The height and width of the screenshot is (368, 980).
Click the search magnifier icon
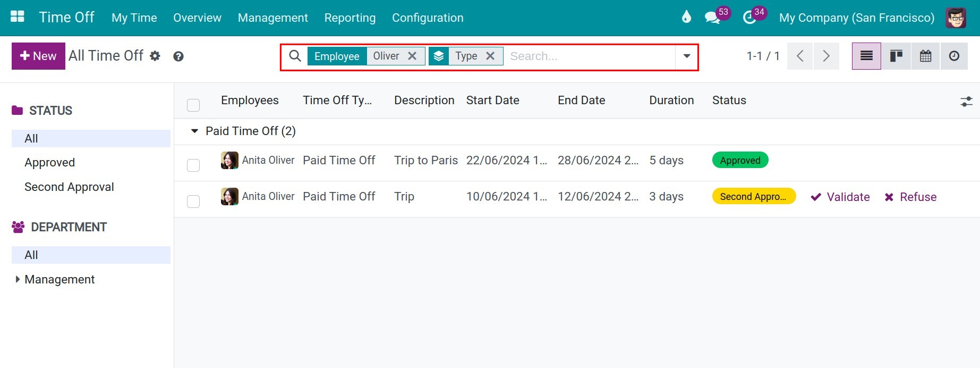295,56
